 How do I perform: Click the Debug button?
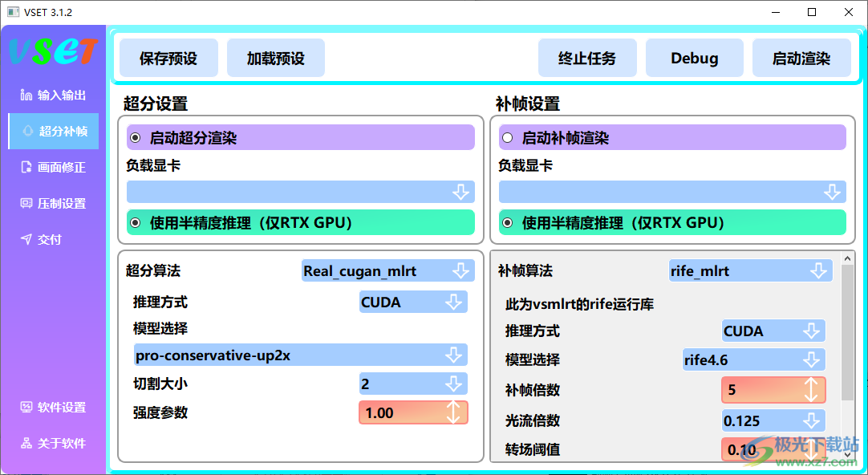tap(695, 58)
